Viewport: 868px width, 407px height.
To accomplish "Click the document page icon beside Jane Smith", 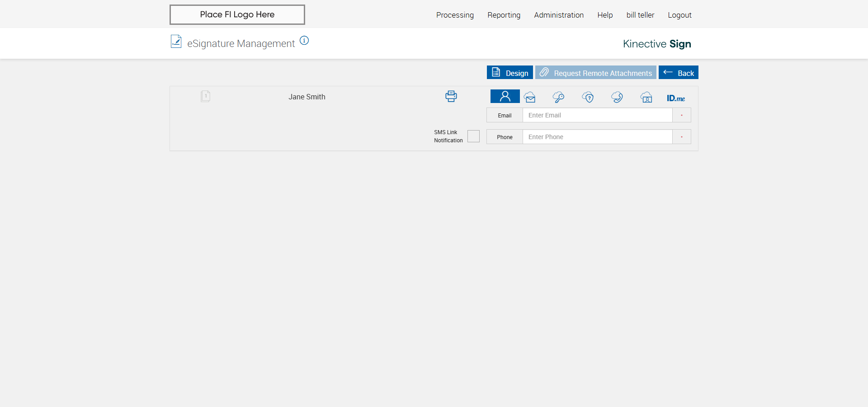I will point(205,96).
